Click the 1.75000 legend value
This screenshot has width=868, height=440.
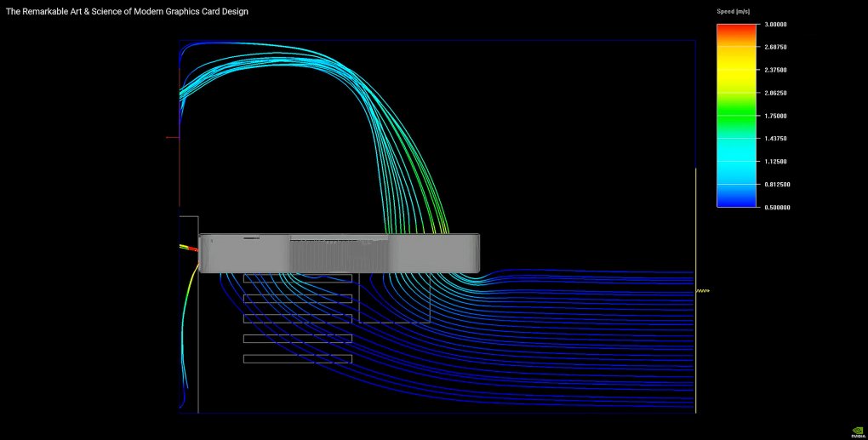point(775,117)
